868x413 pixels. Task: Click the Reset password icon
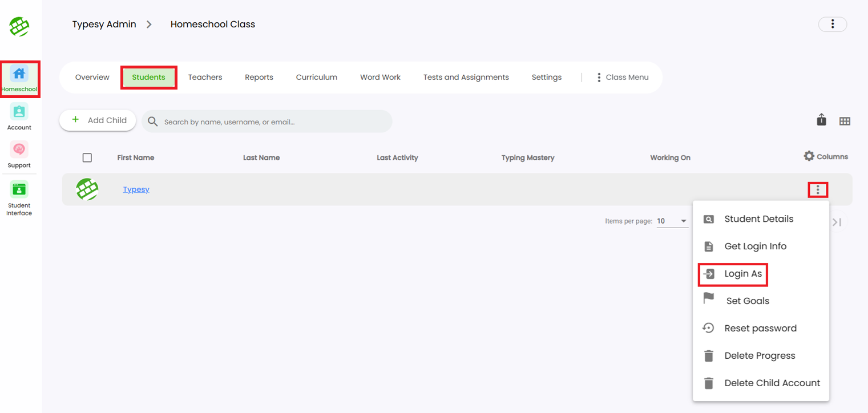(x=708, y=328)
